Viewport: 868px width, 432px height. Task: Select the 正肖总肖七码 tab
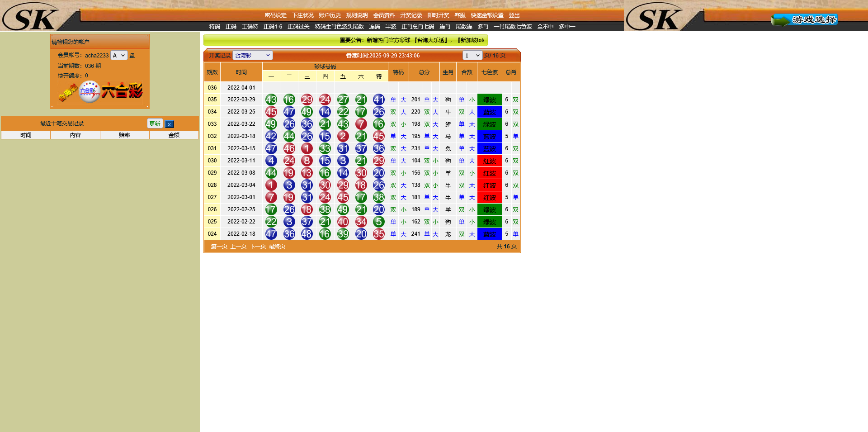[418, 27]
